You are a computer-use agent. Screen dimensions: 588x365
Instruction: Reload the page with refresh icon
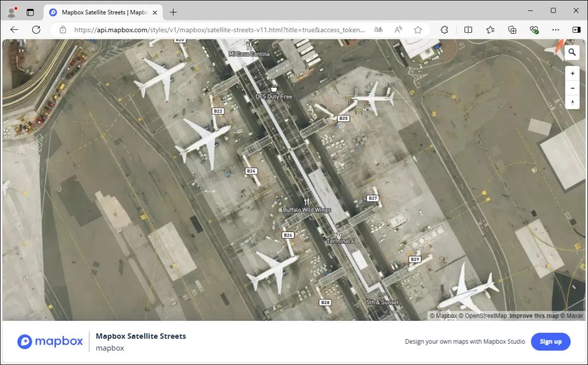tap(36, 29)
